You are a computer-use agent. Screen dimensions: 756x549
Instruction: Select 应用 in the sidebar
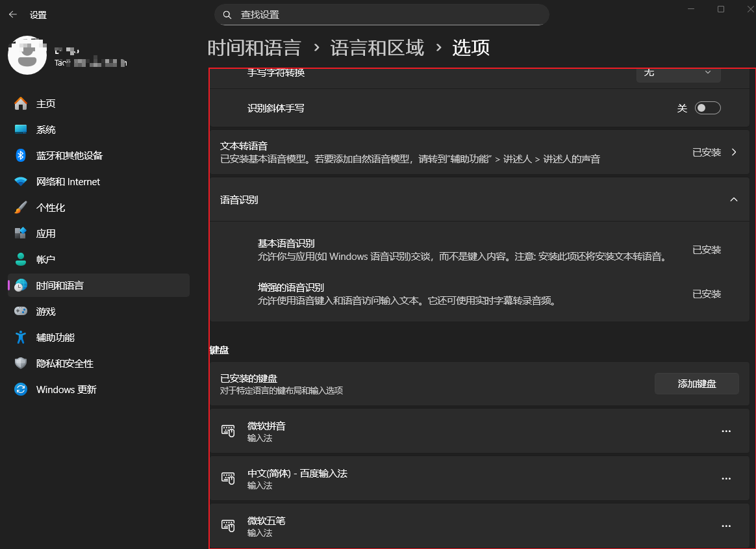click(x=98, y=233)
